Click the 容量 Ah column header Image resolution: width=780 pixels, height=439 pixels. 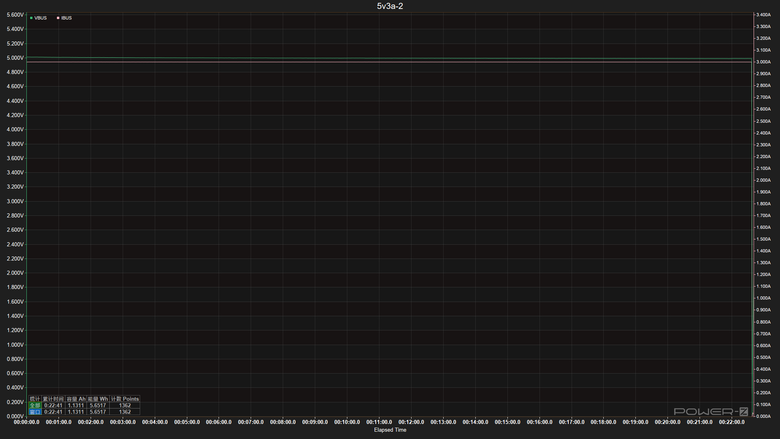(x=76, y=399)
